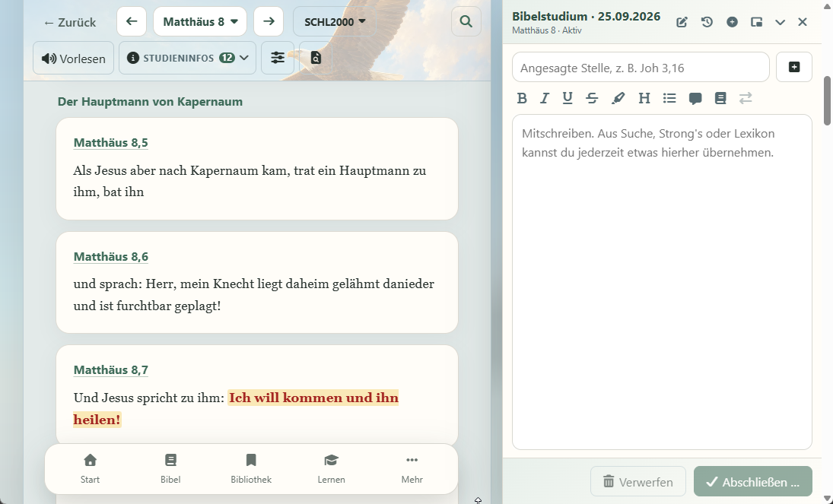Image resolution: width=833 pixels, height=504 pixels.
Task: Click the notes panel vertical scrollbar thumb
Action: (827, 101)
